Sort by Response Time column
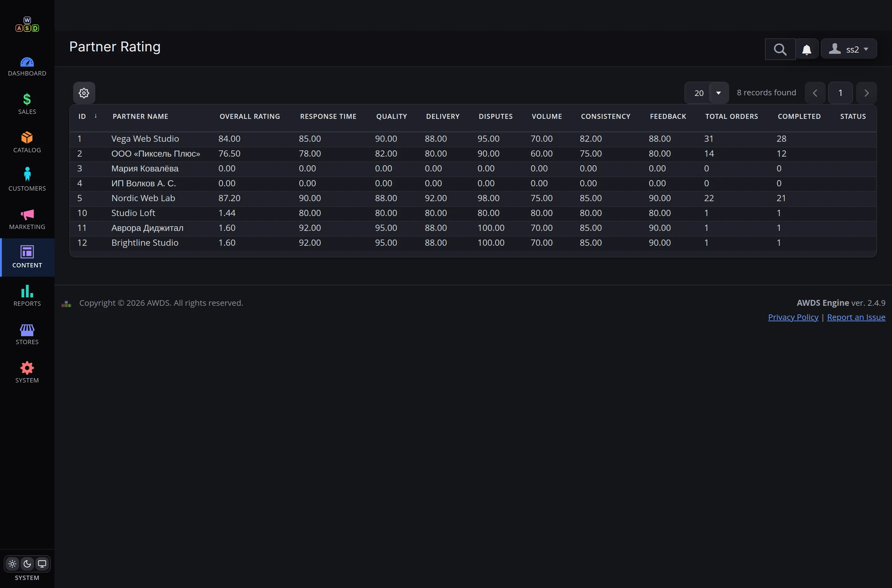Viewport: 892px width, 588px height. (328, 117)
